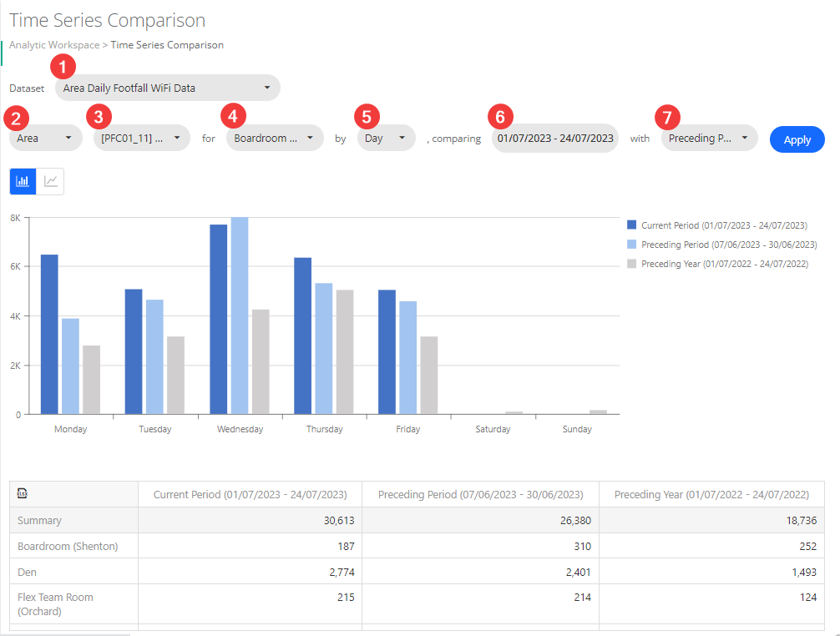This screenshot has width=840, height=636.
Task: Expand the Preceding Period comparison dropdown
Action: [709, 139]
